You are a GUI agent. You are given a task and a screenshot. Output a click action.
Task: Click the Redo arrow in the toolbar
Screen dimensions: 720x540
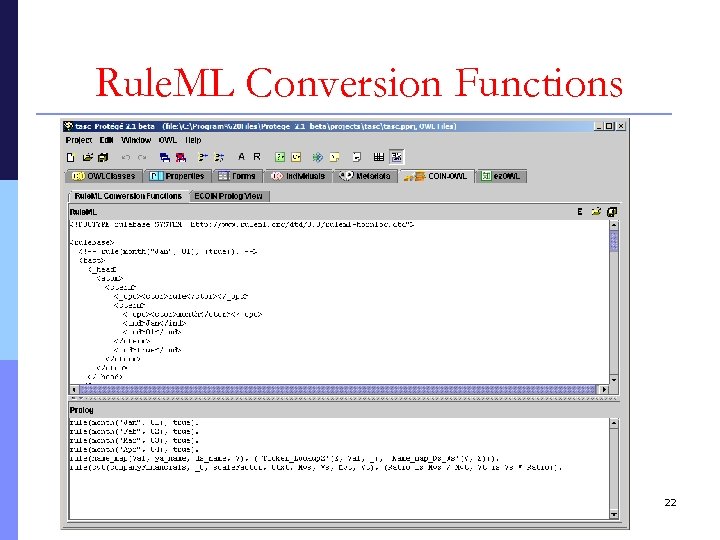142,158
